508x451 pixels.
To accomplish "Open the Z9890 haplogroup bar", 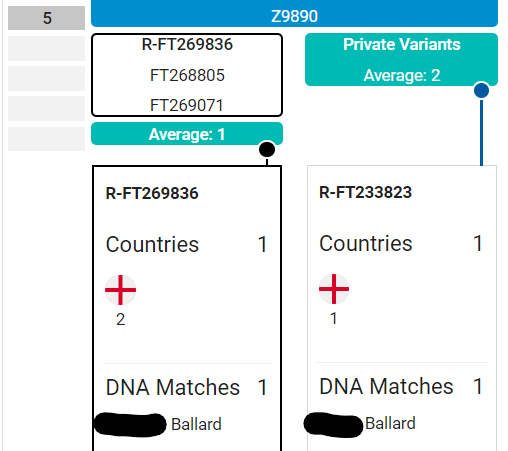I will tap(294, 14).
